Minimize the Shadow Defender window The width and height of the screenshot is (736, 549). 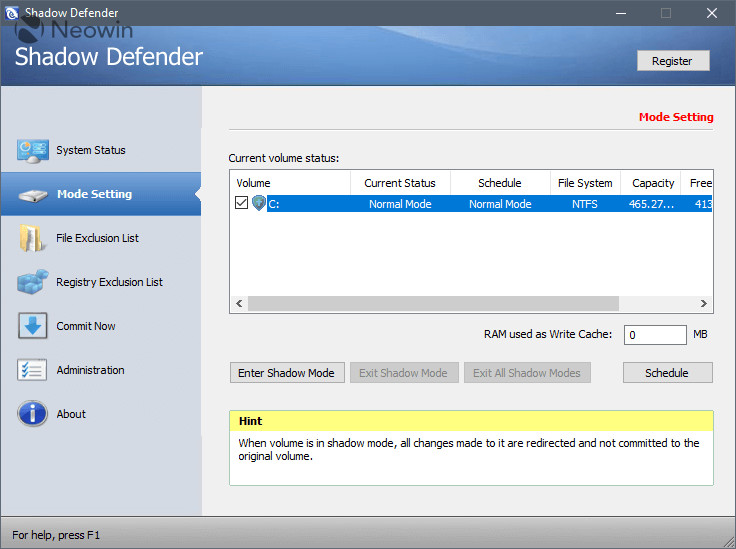(x=621, y=13)
